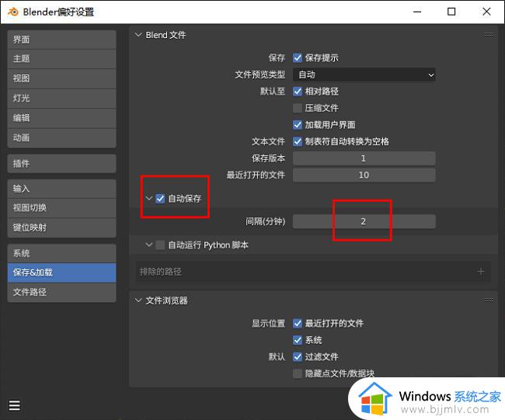
Task: Open the 灯光 preferences section
Action: [x=61, y=98]
